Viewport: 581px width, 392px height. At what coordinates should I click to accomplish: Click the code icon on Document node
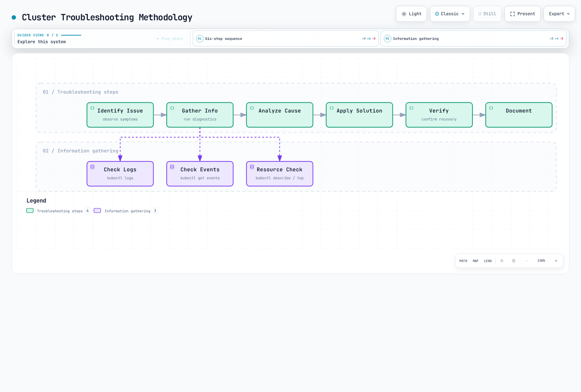pos(491,108)
